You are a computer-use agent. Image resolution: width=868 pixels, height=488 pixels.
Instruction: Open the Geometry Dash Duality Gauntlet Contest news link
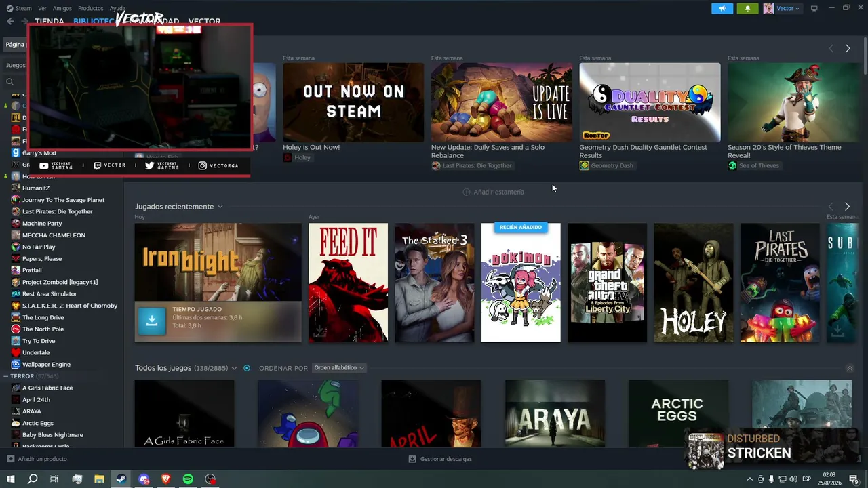643,151
